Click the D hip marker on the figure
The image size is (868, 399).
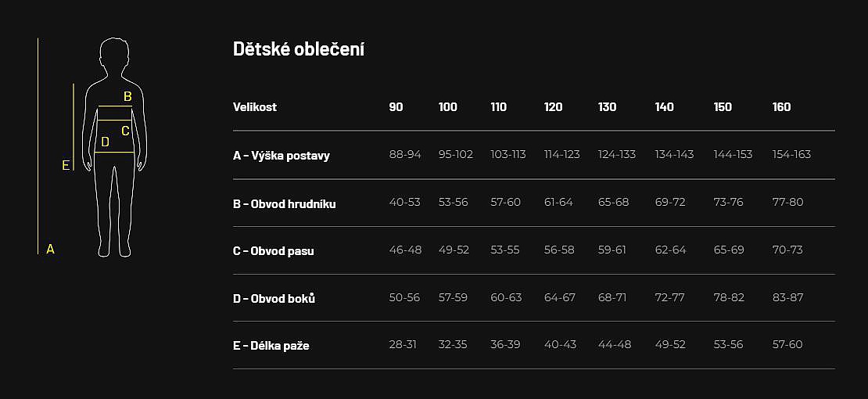106,142
